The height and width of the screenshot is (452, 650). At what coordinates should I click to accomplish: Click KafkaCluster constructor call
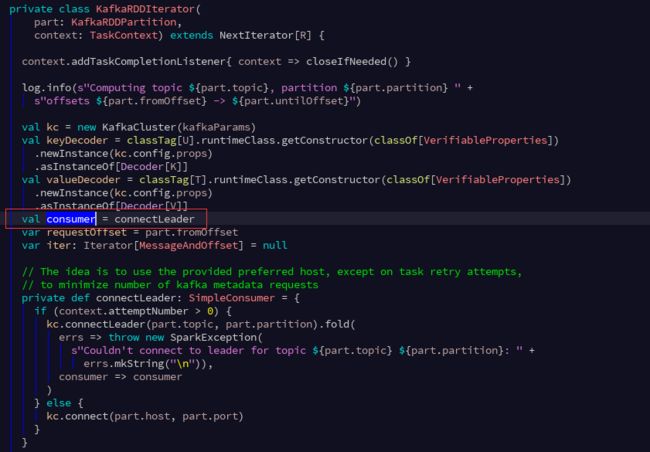click(139, 127)
